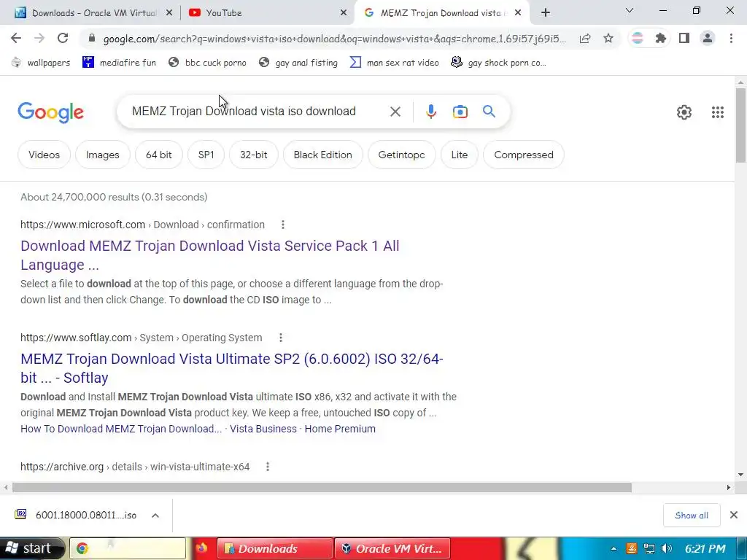Image resolution: width=747 pixels, height=560 pixels.
Task: Open the mediafire fun bookmark
Action: 119,63
